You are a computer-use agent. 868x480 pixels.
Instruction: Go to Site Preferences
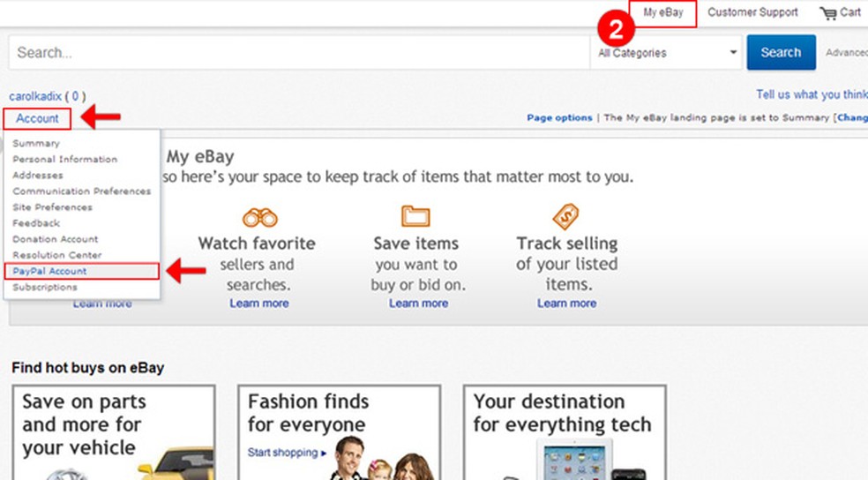tap(52, 207)
